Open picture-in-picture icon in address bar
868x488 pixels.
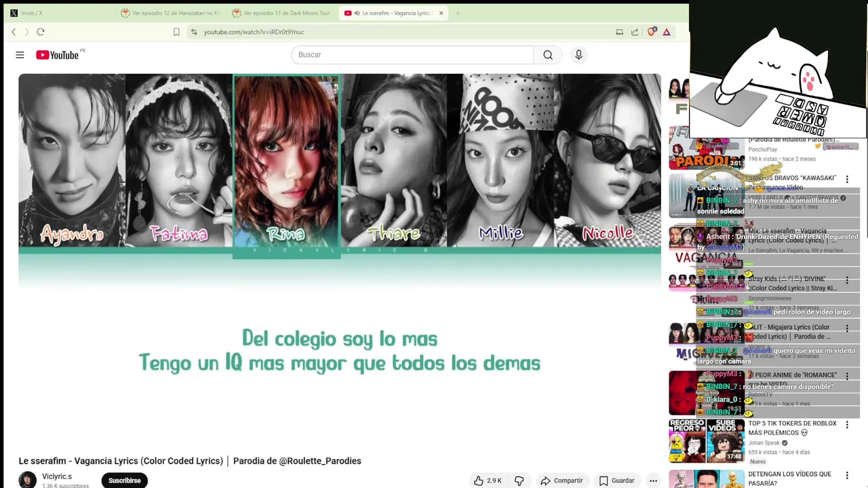[x=619, y=32]
